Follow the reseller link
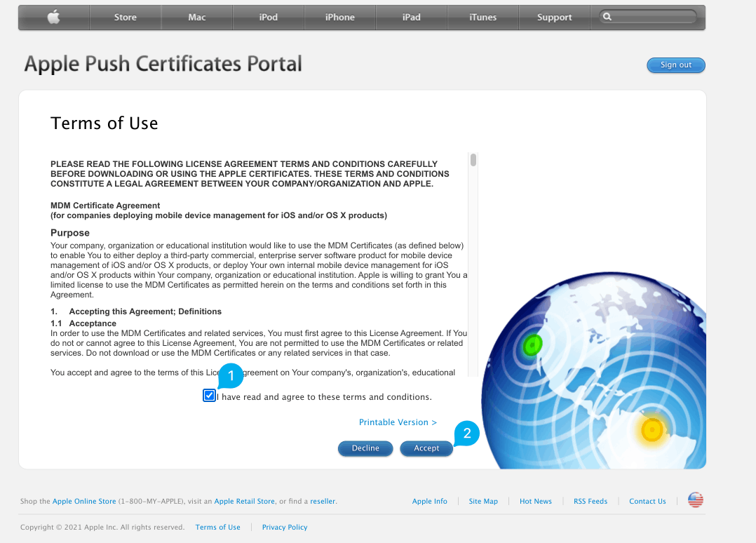Viewport: 756px width, 543px height. (323, 502)
